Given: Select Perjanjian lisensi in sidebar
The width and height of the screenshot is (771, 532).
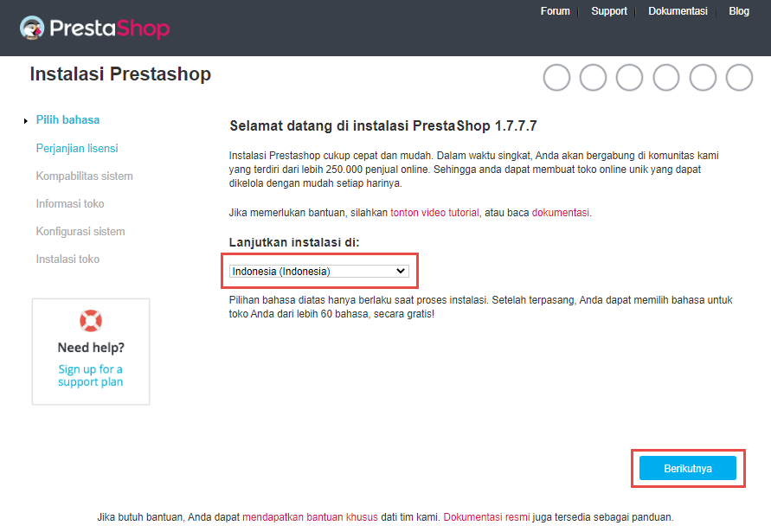Looking at the screenshot, I should coord(77,149).
